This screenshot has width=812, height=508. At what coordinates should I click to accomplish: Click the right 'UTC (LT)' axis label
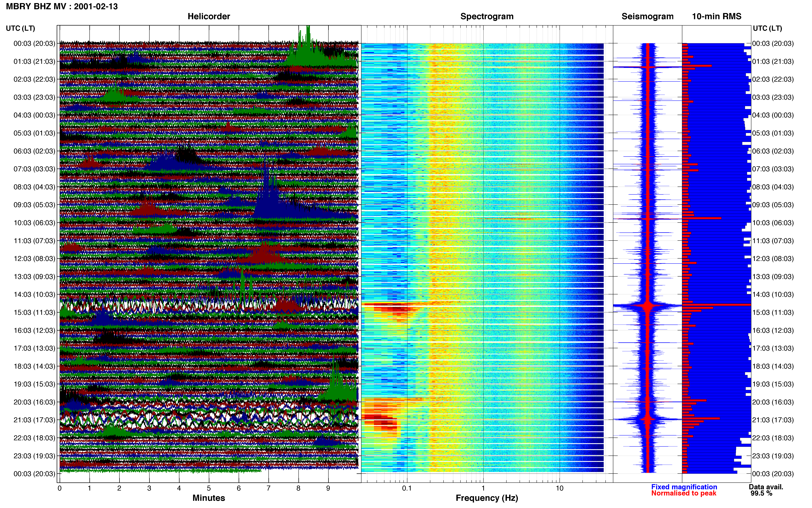[x=767, y=28]
